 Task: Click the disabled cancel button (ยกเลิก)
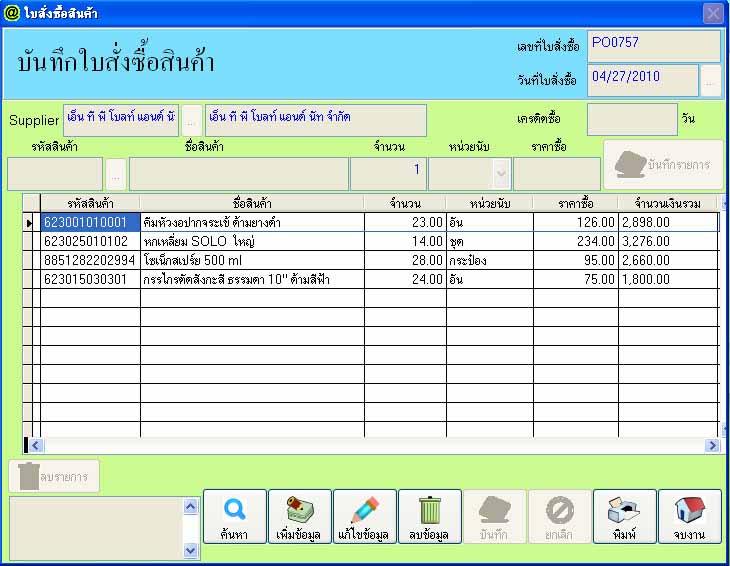tap(559, 516)
